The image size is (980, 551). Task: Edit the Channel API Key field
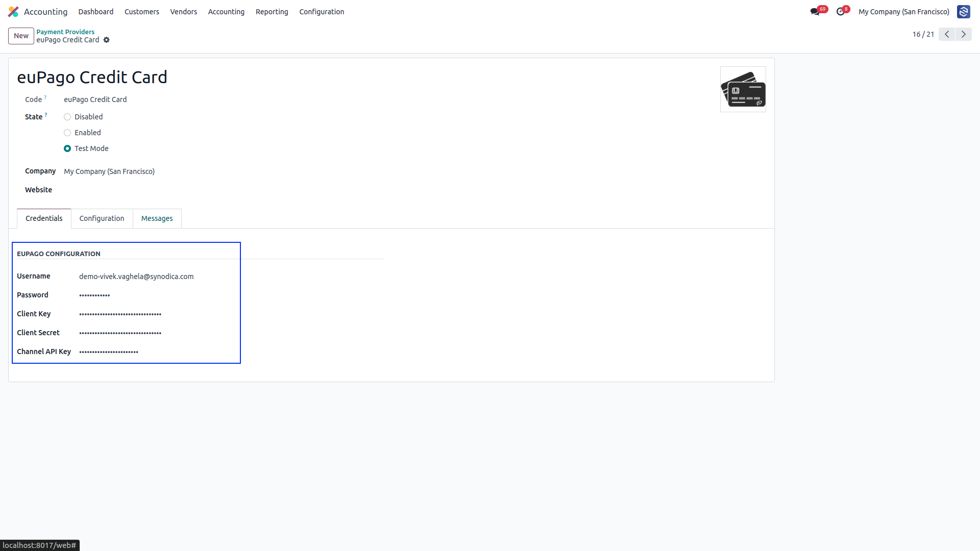tap(231, 352)
